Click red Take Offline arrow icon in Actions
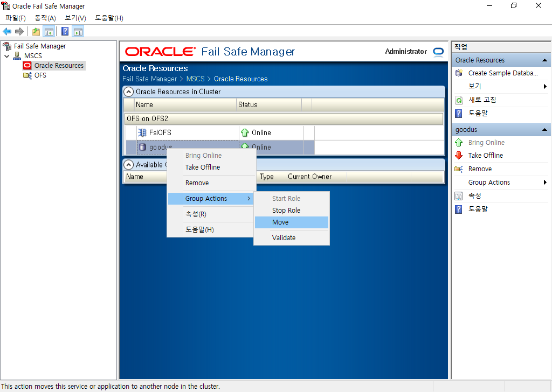Image resolution: width=552 pixels, height=392 pixels. 459,156
